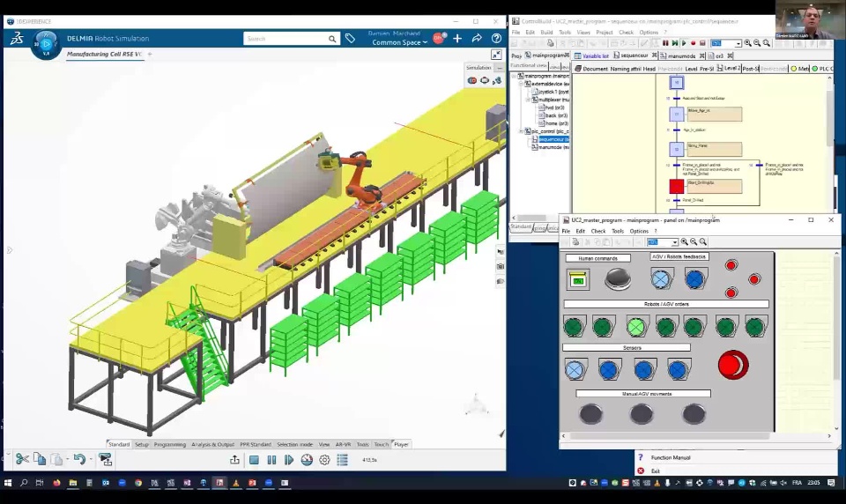The image size is (846, 504).
Task: Click the red active step in sequencer chart
Action: click(677, 186)
